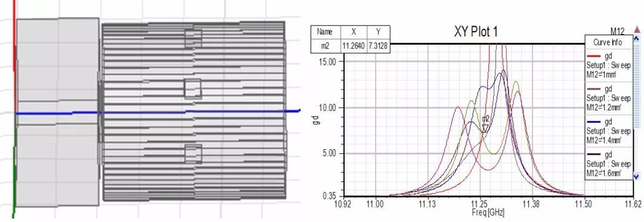Click the X header cell in the marker table
Screen dimensions: 644x222
coord(353,32)
